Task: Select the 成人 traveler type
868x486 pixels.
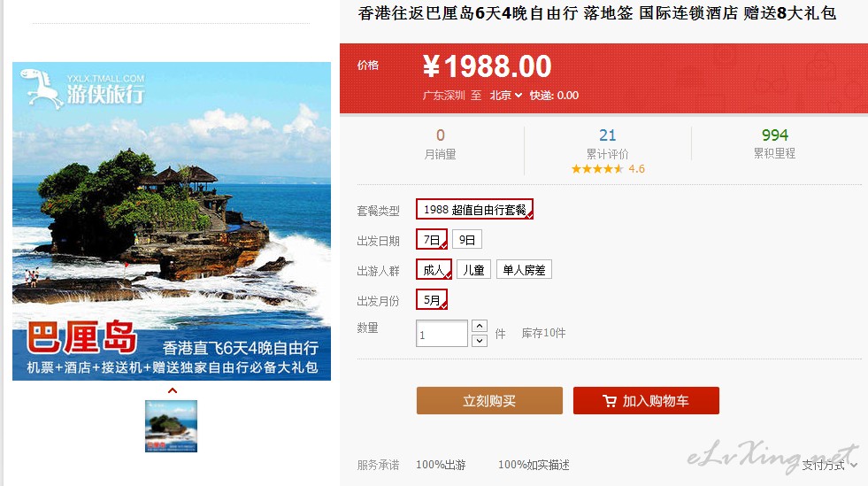Action: (434, 270)
